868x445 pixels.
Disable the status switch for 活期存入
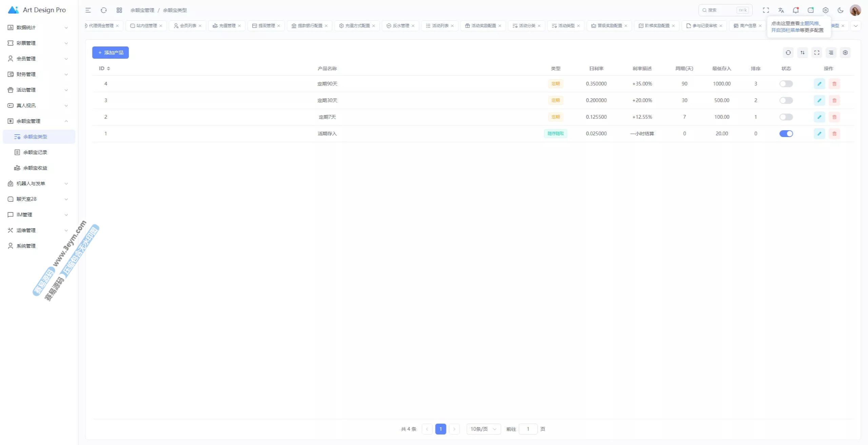(x=786, y=134)
